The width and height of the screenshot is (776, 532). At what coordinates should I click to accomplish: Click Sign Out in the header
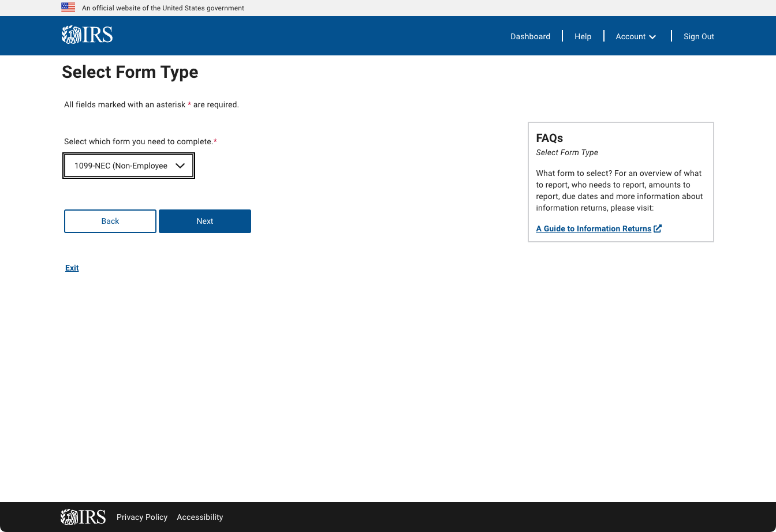coord(699,36)
